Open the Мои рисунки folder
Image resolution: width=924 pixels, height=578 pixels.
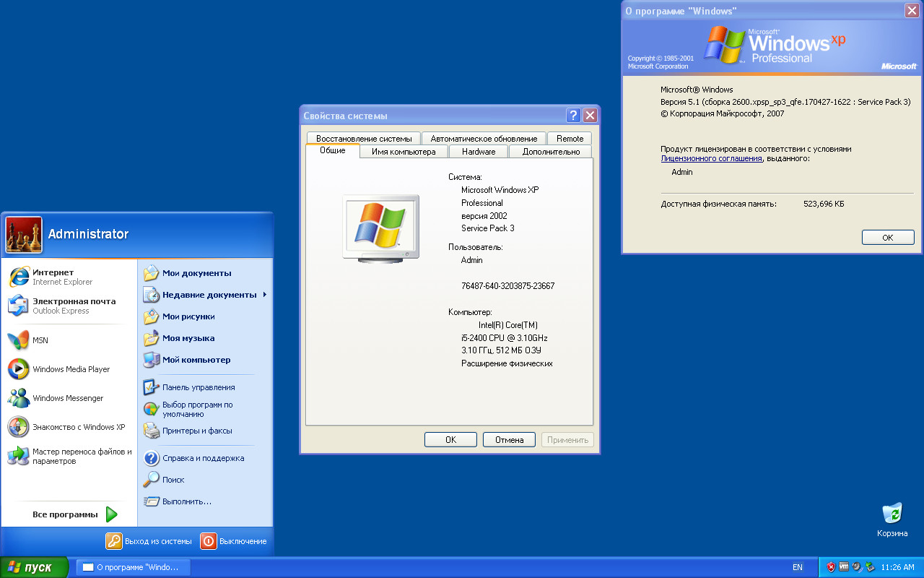pos(204,316)
